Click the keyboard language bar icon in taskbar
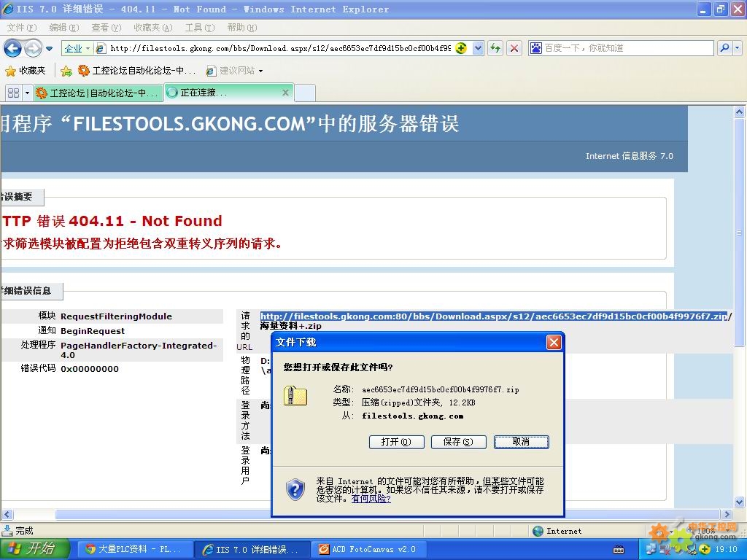The image size is (747, 560). pyautogui.click(x=619, y=550)
